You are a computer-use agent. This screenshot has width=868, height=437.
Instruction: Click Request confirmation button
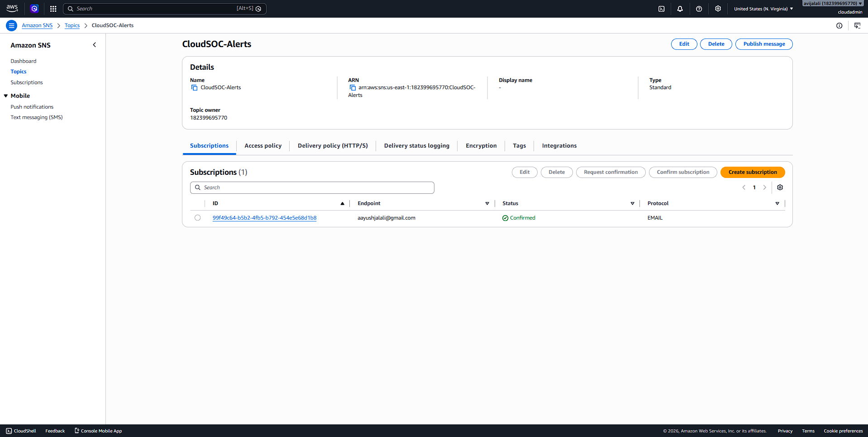(x=610, y=172)
